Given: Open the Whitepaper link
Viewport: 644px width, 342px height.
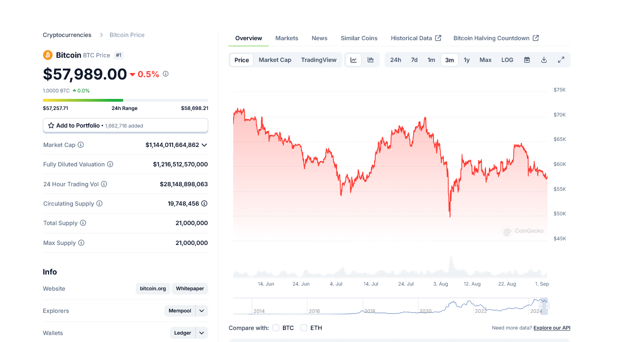Looking at the screenshot, I should (x=190, y=289).
